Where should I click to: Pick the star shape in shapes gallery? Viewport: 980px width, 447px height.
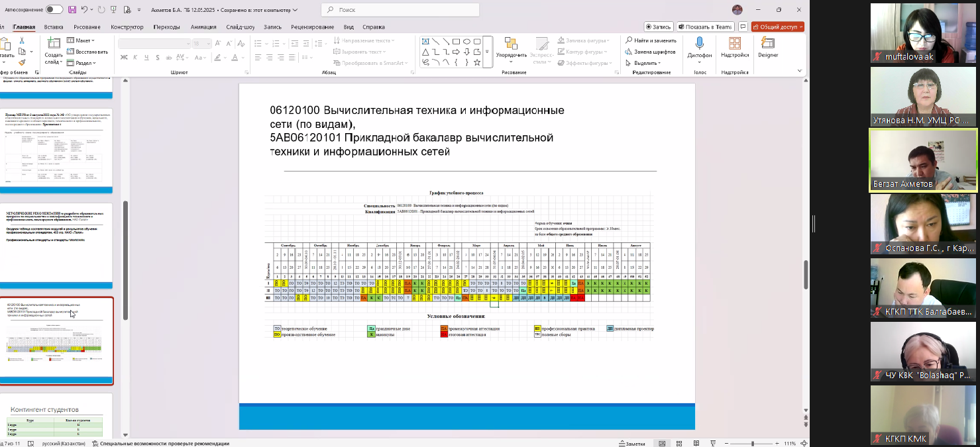coord(477,62)
